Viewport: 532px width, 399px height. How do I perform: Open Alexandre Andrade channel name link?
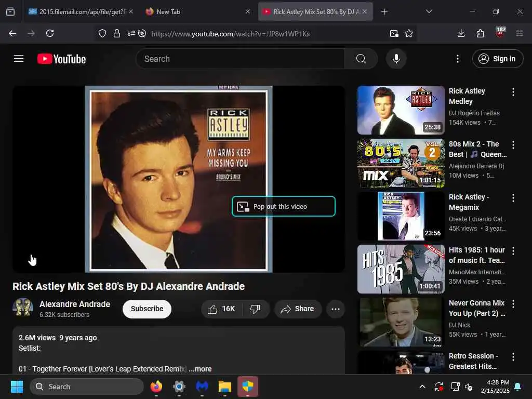pyautogui.click(x=75, y=304)
